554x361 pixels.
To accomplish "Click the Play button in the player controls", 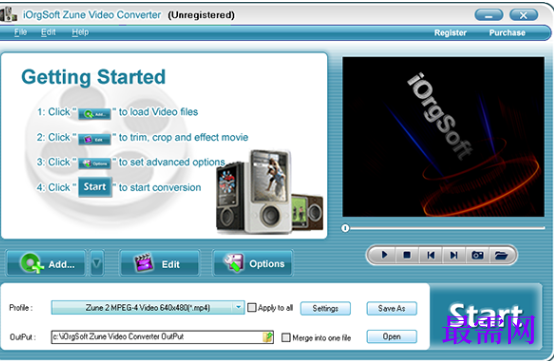I will (x=384, y=255).
